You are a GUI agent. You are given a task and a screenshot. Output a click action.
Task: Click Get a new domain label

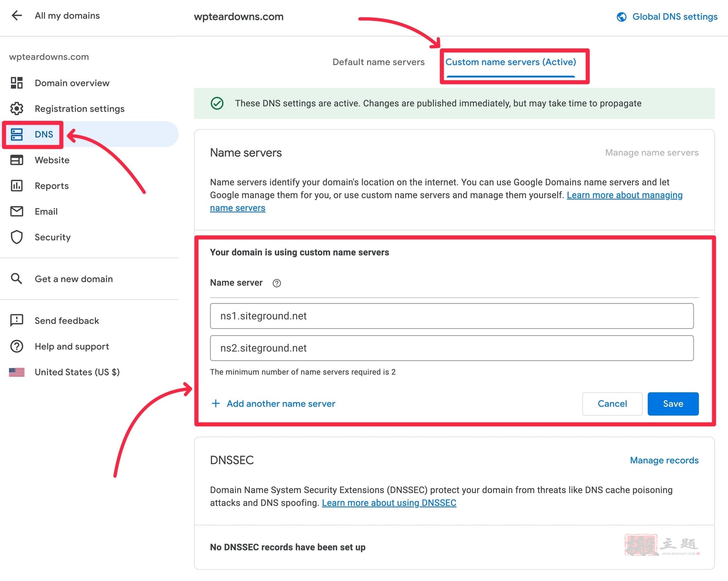73,279
